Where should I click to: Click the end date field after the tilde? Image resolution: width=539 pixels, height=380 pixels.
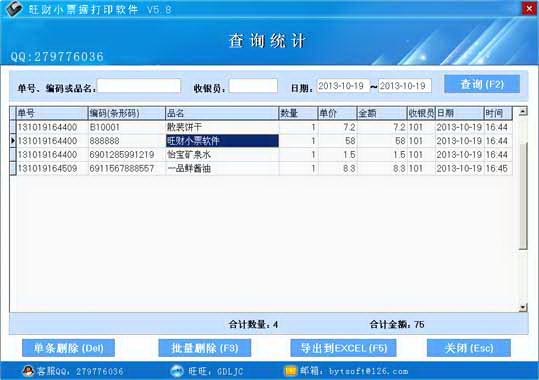pyautogui.click(x=405, y=86)
